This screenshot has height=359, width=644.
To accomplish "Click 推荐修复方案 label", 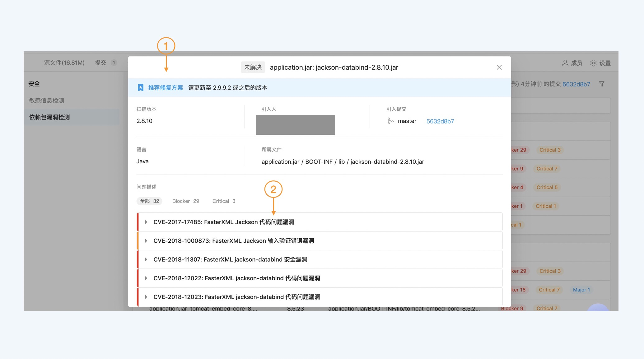I will tap(166, 88).
